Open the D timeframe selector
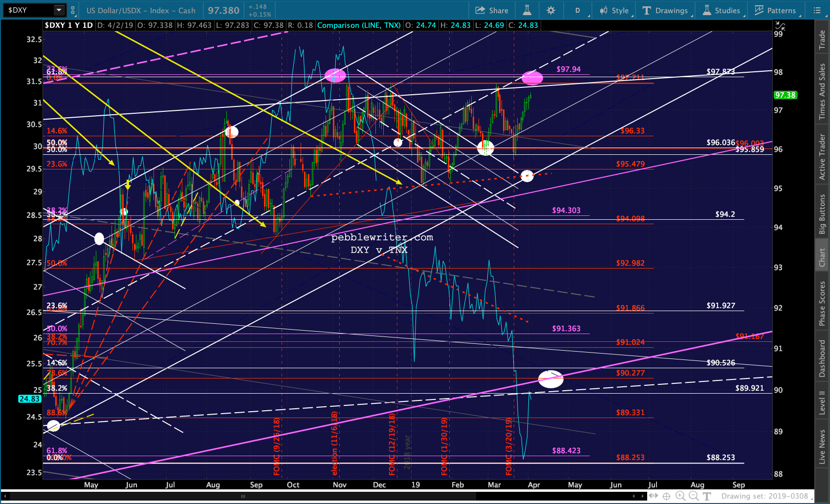Screen dimensions: 830x504 tap(577, 10)
